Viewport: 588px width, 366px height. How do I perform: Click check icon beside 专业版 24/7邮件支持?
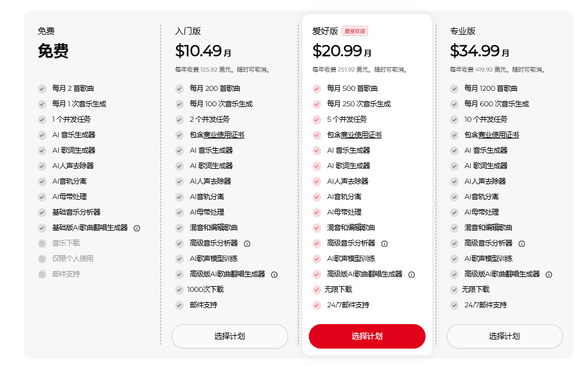(x=454, y=305)
